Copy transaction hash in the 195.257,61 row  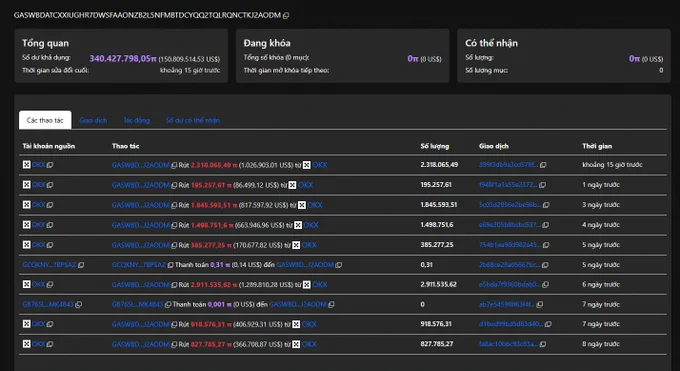[x=543, y=185]
